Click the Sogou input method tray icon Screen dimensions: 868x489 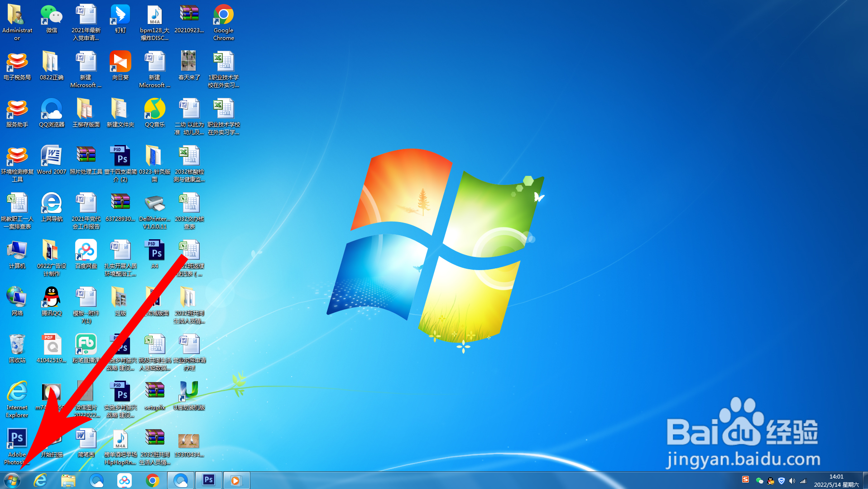coord(745,479)
